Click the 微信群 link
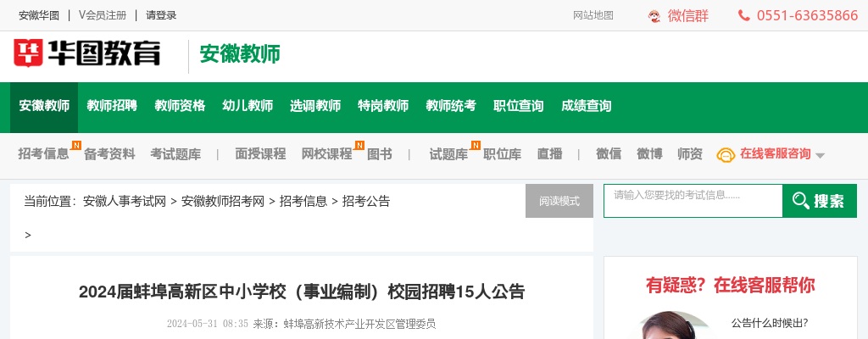The height and width of the screenshot is (339, 868). point(687,15)
